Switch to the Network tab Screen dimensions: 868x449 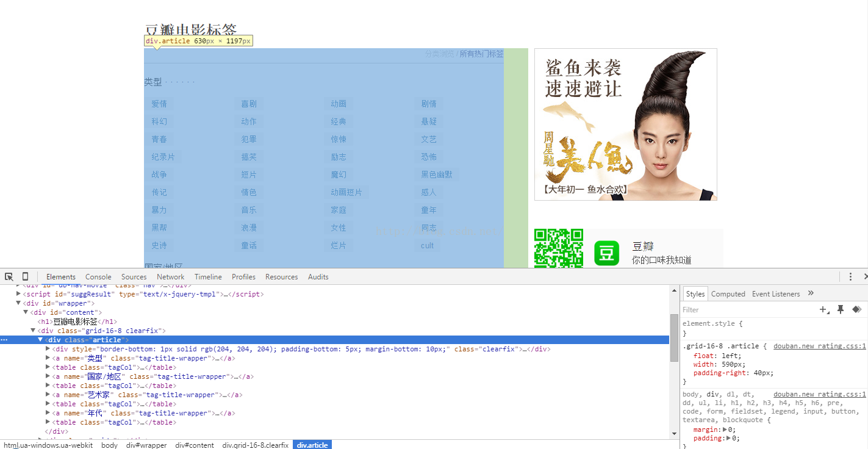pyautogui.click(x=171, y=277)
